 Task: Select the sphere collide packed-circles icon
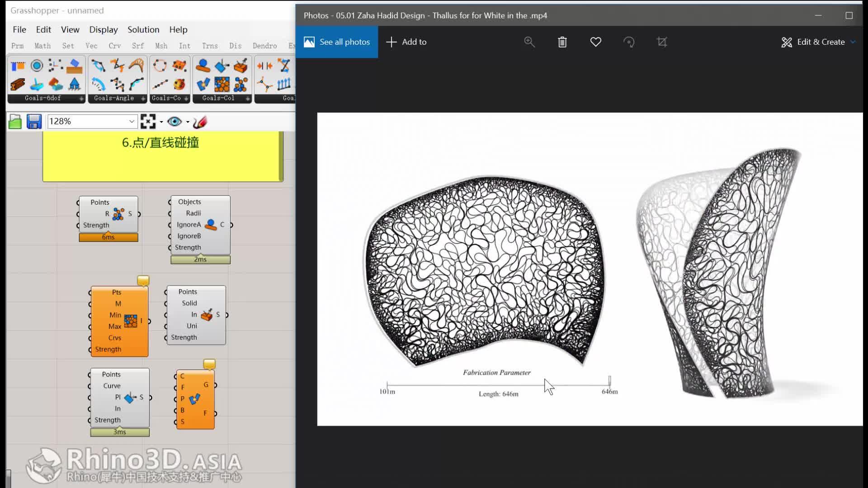pos(241,84)
